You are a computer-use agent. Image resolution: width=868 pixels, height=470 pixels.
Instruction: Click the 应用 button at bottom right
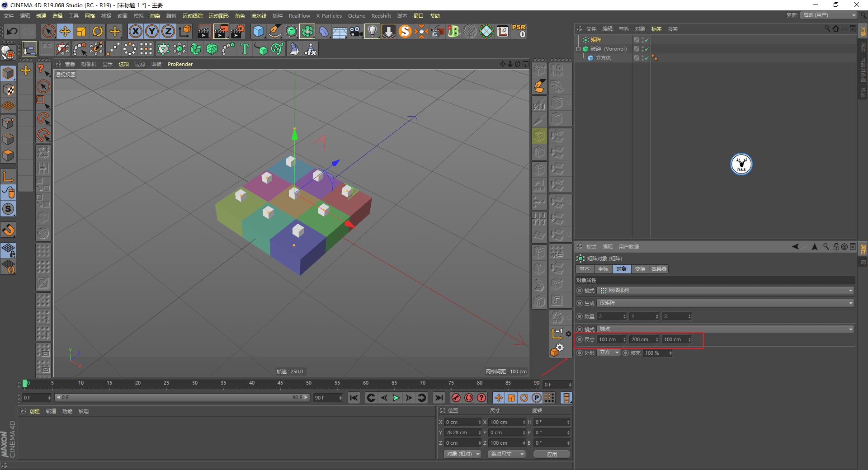click(551, 454)
